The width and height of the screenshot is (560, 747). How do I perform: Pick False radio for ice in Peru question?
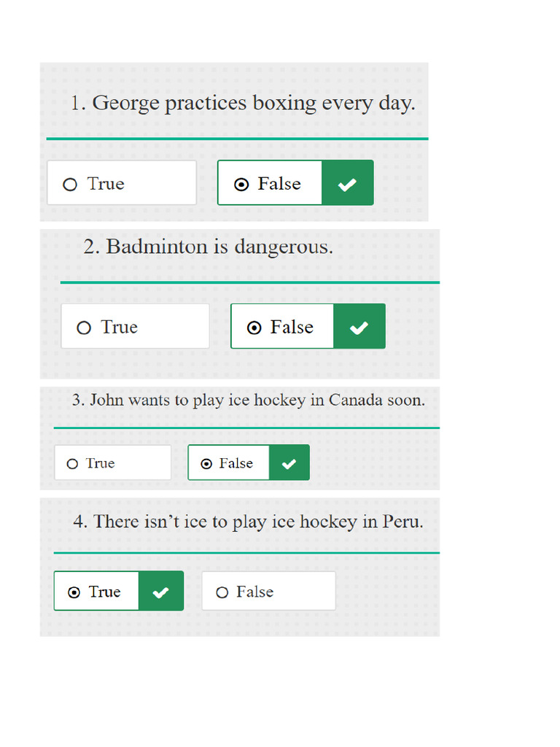click(x=222, y=592)
